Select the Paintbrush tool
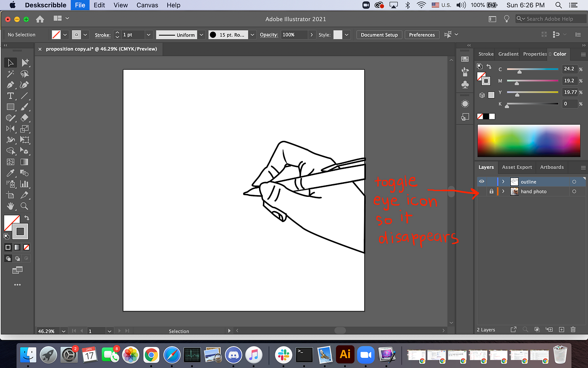This screenshot has height=368, width=588. [24, 107]
